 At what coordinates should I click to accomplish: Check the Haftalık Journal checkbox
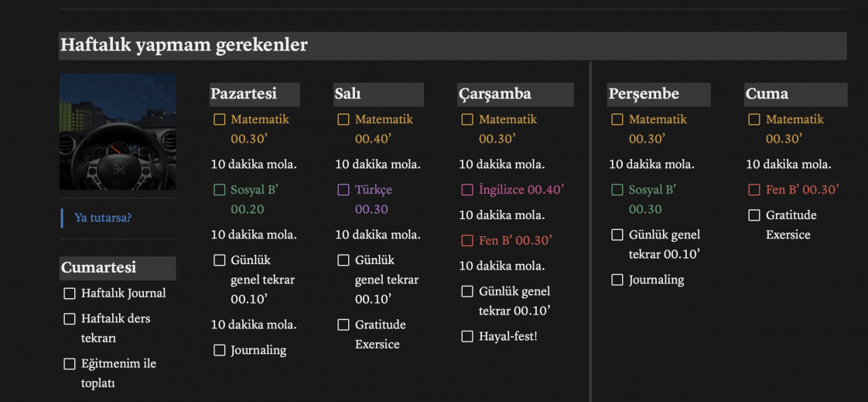70,294
